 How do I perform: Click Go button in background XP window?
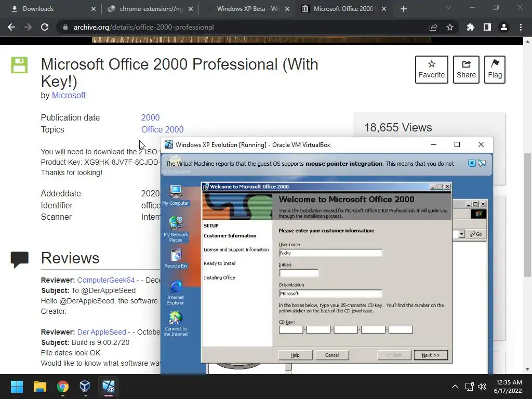tap(476, 234)
